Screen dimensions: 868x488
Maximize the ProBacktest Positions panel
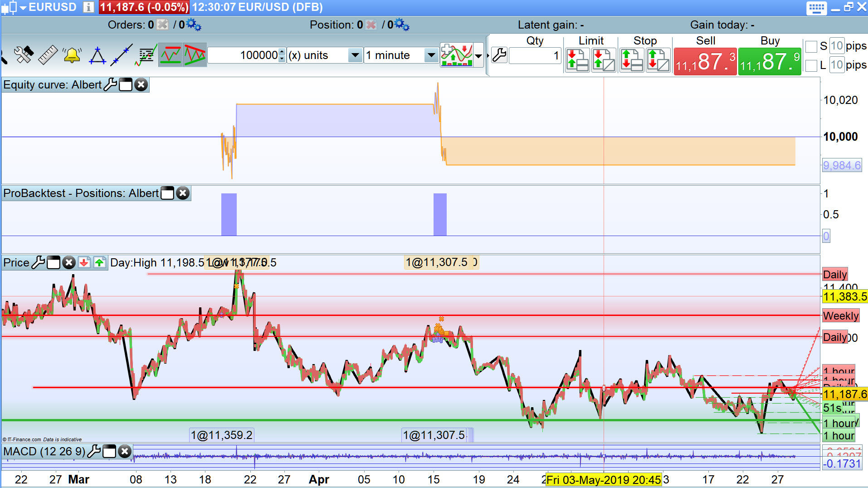tap(167, 193)
